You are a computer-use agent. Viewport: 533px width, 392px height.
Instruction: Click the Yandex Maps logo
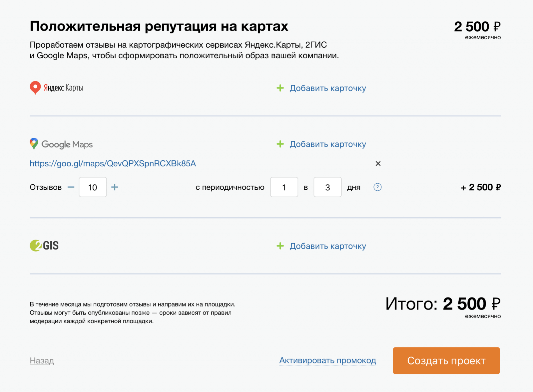tap(56, 88)
